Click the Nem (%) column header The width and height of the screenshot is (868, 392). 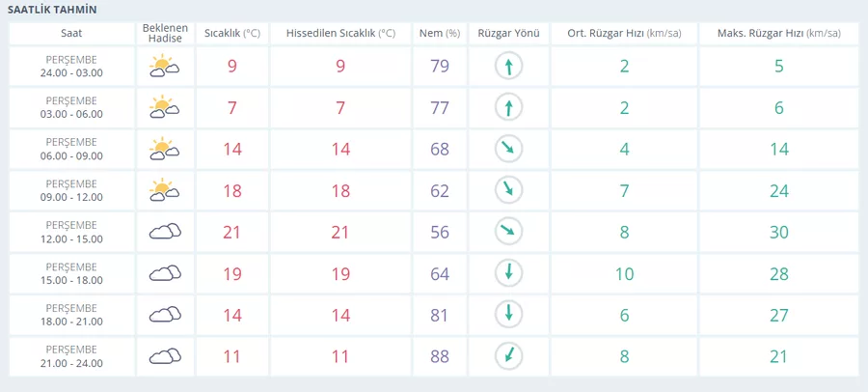439,33
